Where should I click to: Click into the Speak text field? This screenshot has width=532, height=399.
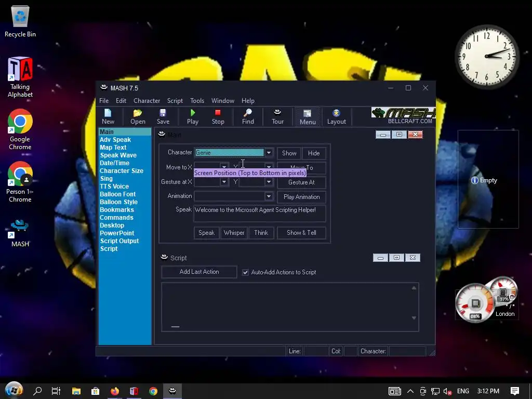point(260,214)
